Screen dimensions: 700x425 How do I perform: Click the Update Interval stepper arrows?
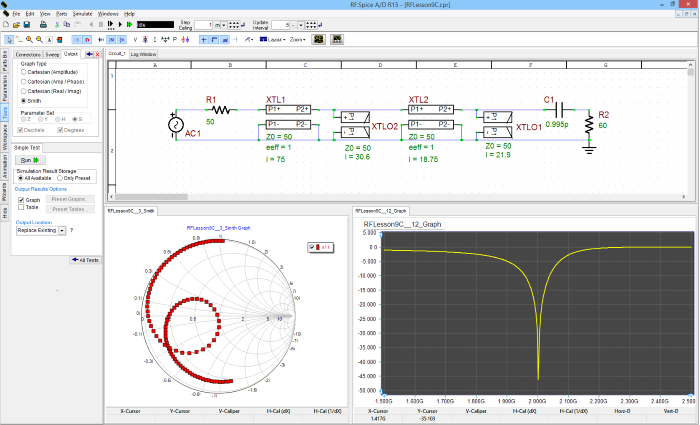[311, 25]
